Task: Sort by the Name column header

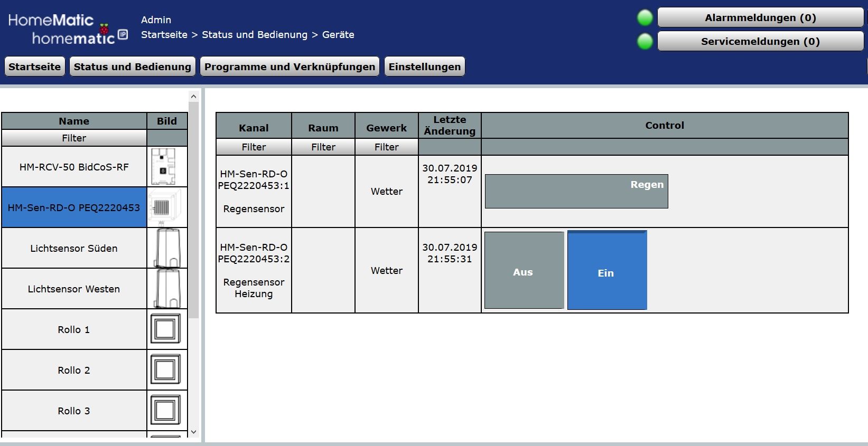Action: pos(74,121)
